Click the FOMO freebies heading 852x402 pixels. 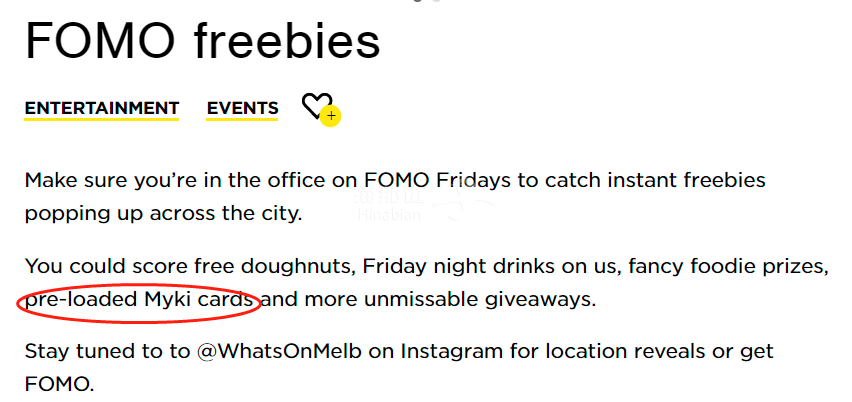(x=202, y=41)
